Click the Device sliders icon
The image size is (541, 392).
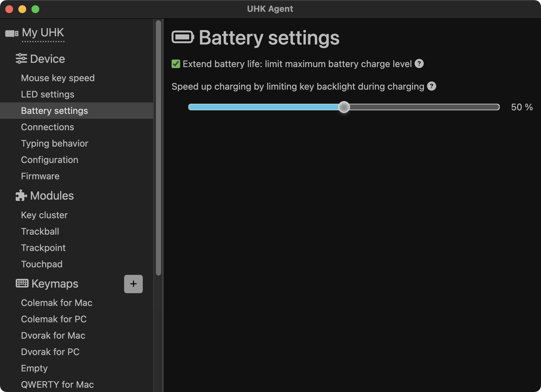coord(21,59)
